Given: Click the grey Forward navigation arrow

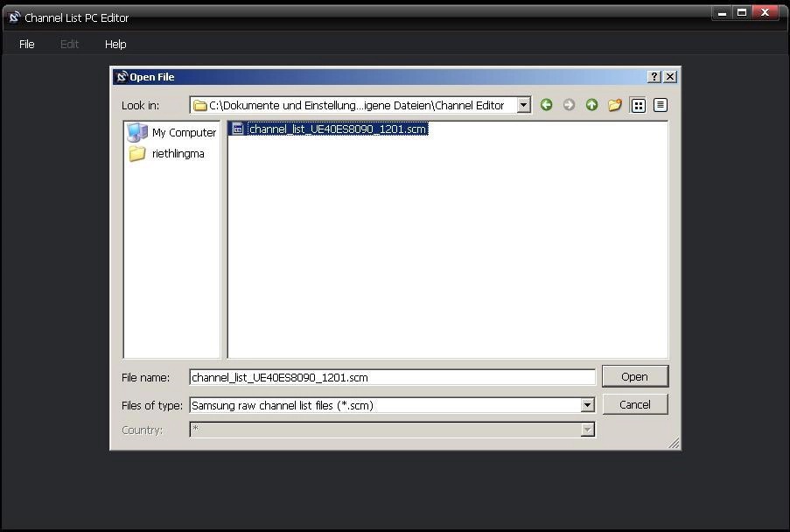Looking at the screenshot, I should click(569, 105).
